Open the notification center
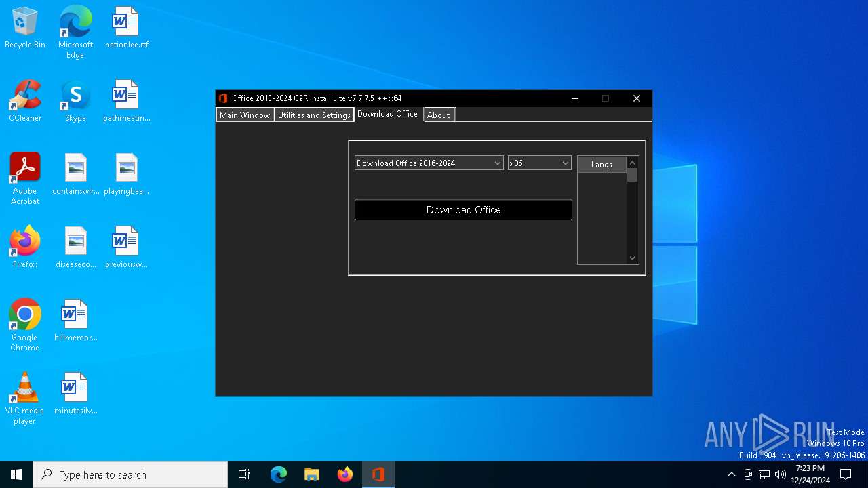Image resolution: width=868 pixels, height=488 pixels. click(846, 474)
